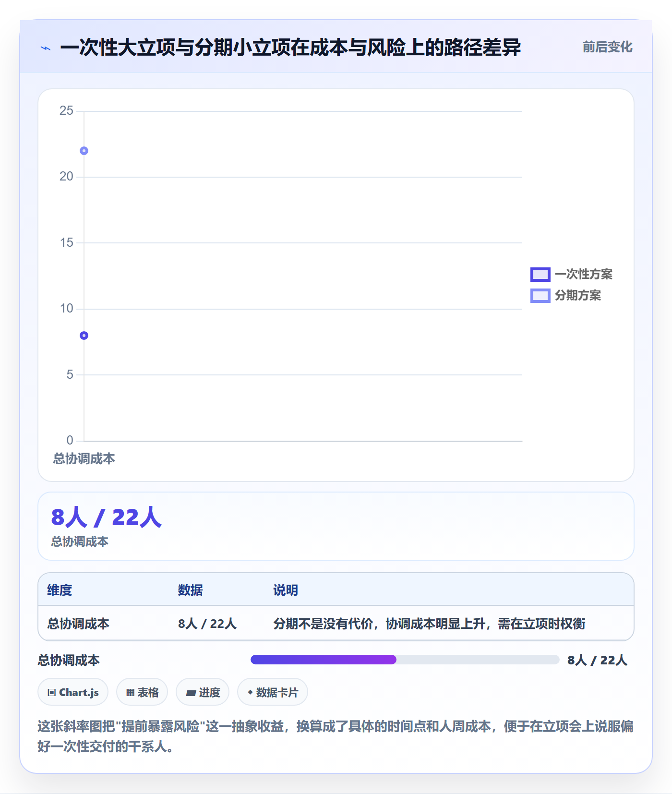Click the 数据 table column header
Screen dimensions: 672x794
point(190,590)
